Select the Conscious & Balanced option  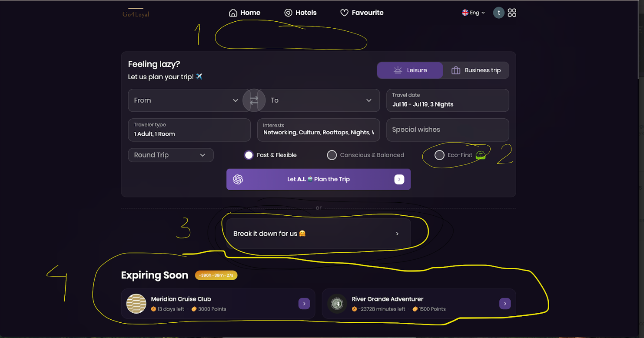pos(332,155)
